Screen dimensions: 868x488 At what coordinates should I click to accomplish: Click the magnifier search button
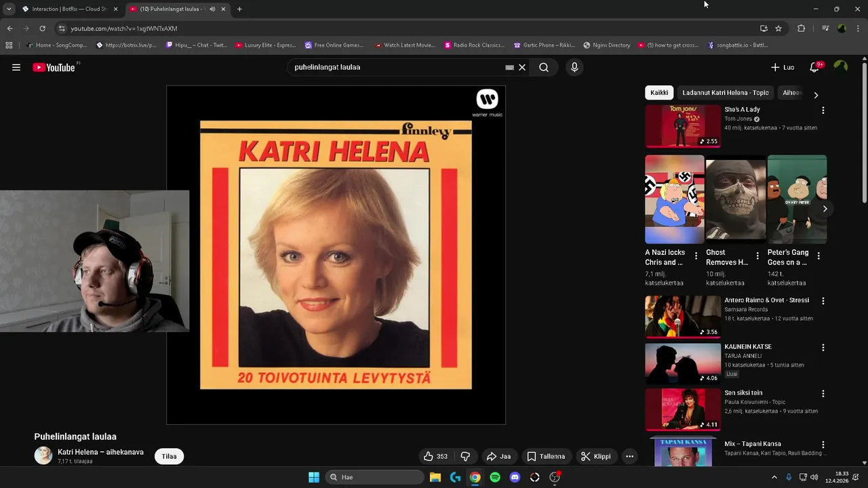click(x=544, y=67)
